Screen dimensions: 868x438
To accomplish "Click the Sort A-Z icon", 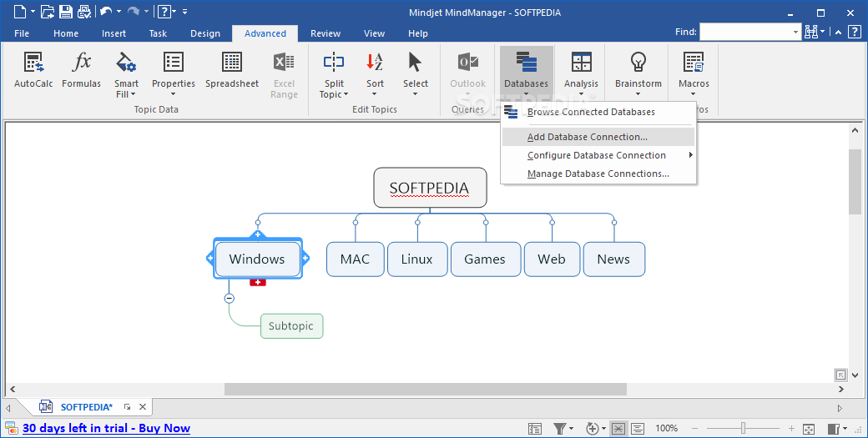I will point(375,62).
